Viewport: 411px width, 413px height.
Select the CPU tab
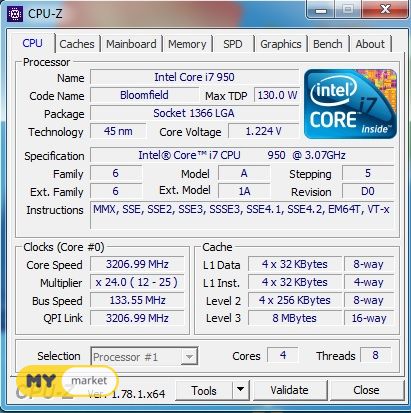tap(32, 43)
